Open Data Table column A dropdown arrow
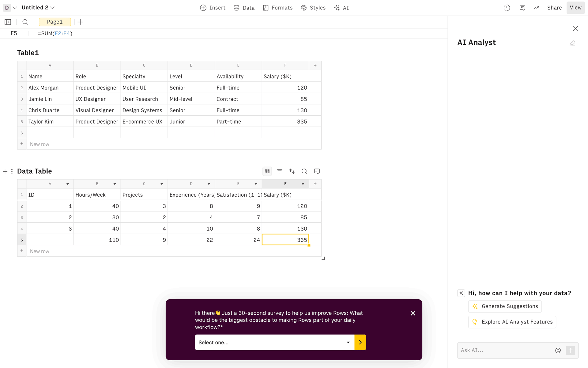588x368 pixels. pyautogui.click(x=68, y=184)
